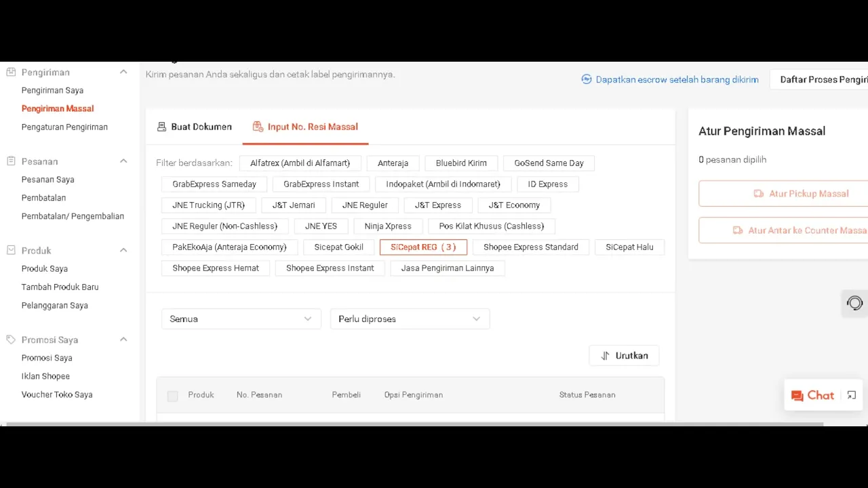Image resolution: width=868 pixels, height=488 pixels.
Task: Filter by JNE Trucking (JTR)
Action: coord(208,205)
